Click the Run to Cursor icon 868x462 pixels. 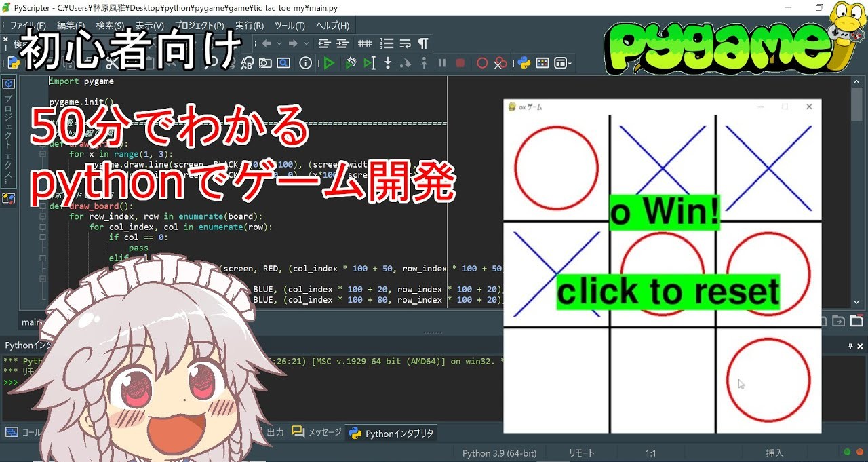(x=370, y=63)
